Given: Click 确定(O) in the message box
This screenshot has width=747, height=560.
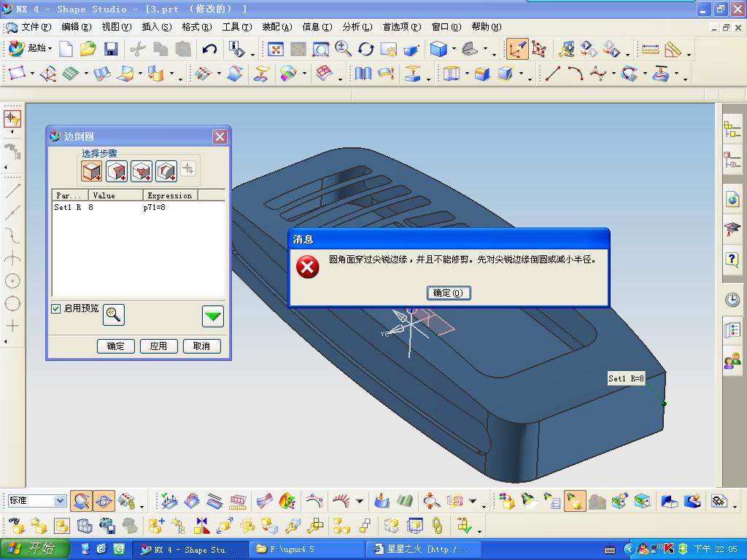Looking at the screenshot, I should (449, 293).
